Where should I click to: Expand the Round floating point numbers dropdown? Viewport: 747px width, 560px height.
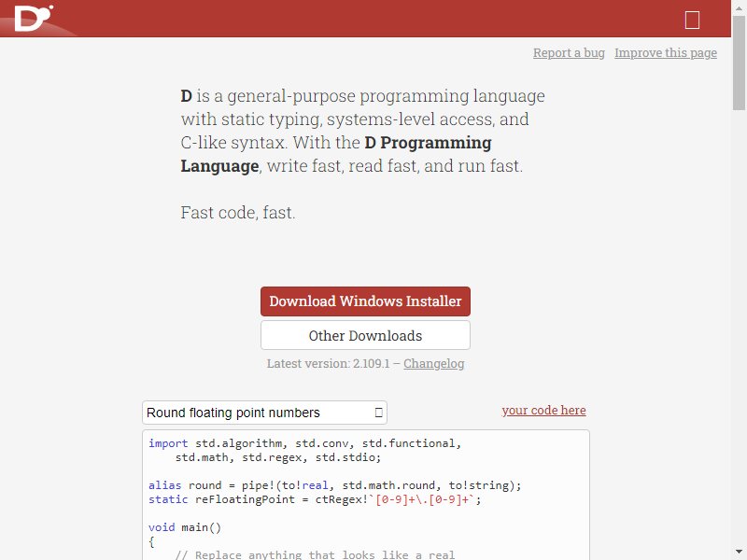point(264,413)
